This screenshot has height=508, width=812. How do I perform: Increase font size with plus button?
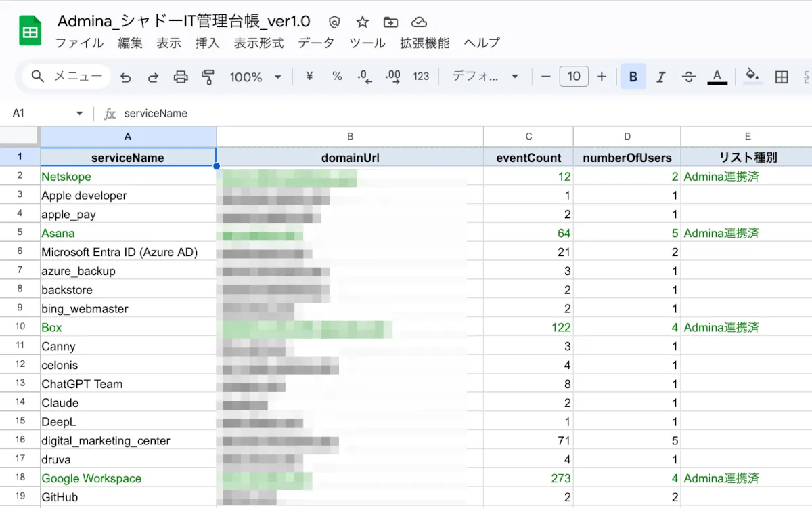(x=602, y=77)
